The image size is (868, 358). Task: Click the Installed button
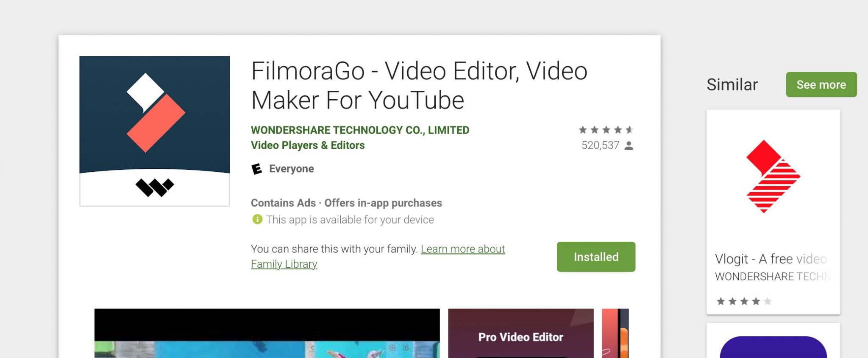pos(596,257)
